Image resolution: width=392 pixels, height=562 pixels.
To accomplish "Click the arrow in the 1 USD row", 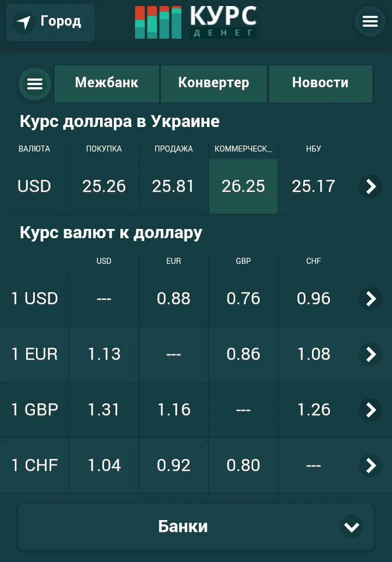I will 370,298.
